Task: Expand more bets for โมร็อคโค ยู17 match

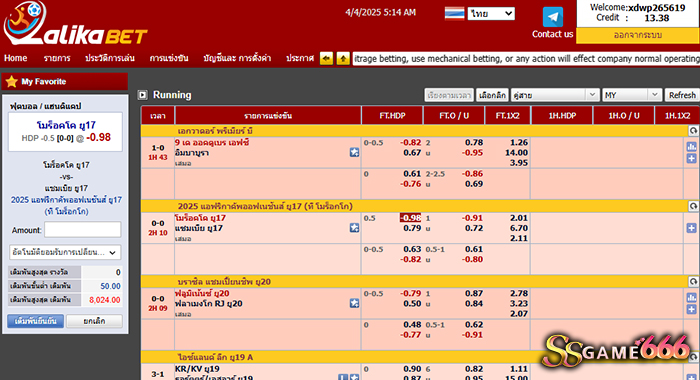Action: [x=691, y=228]
